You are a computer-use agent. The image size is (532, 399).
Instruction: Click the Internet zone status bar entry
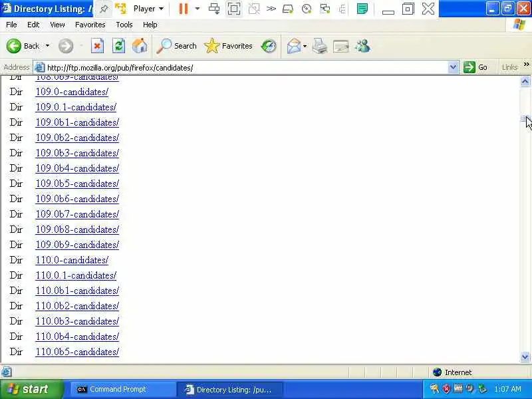(x=452, y=372)
